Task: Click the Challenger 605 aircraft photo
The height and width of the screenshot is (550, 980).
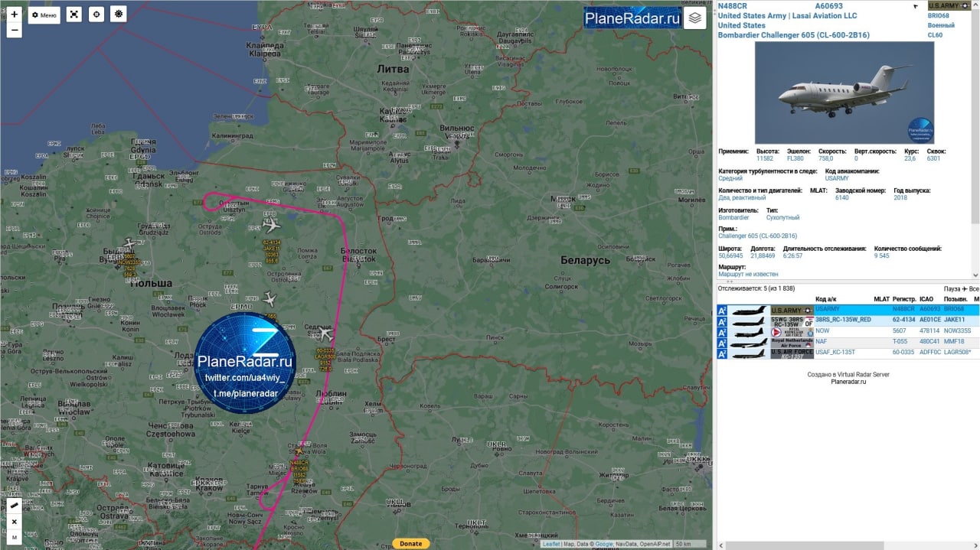Action: [x=844, y=93]
